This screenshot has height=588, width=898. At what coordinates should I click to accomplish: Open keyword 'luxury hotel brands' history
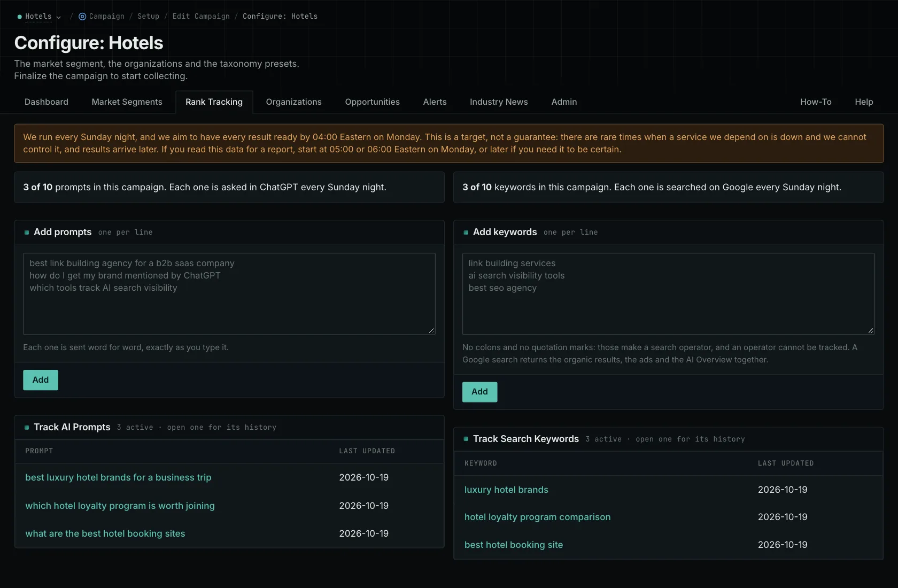(506, 490)
